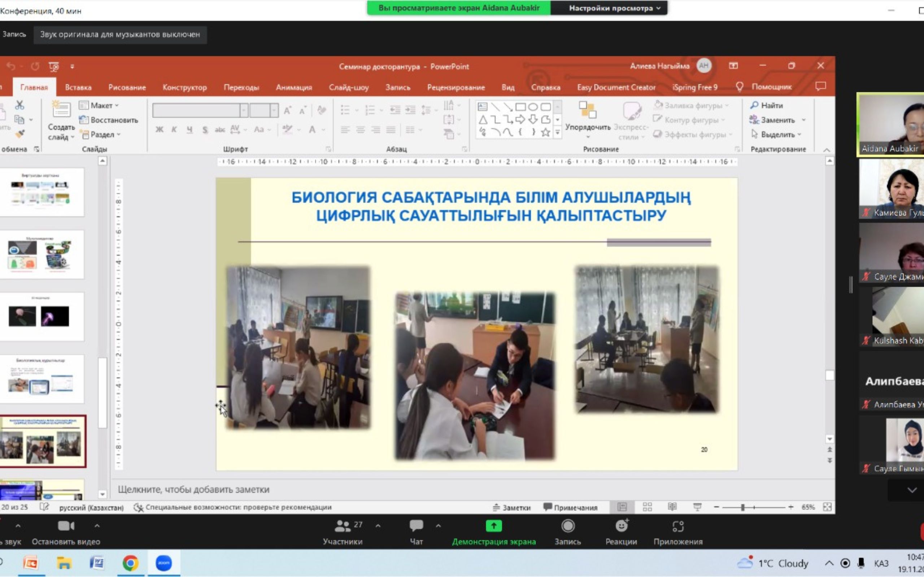Switch to the Animation (Анимация) tab
Image resolution: width=924 pixels, height=577 pixels.
[293, 87]
